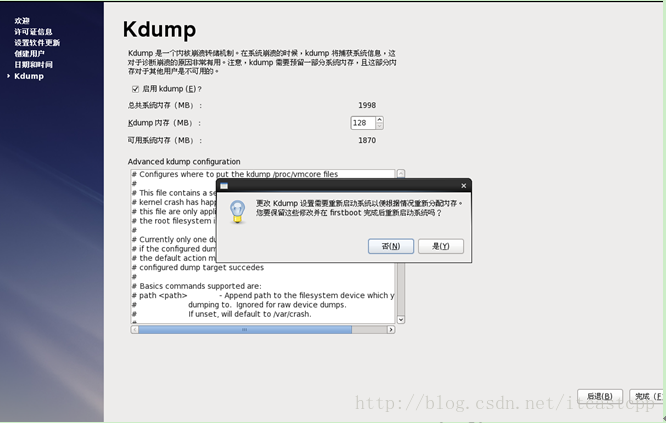Screen dimensions: 666x423
Task: Click the horizontal scrollbar left arrow
Action: click(135, 330)
